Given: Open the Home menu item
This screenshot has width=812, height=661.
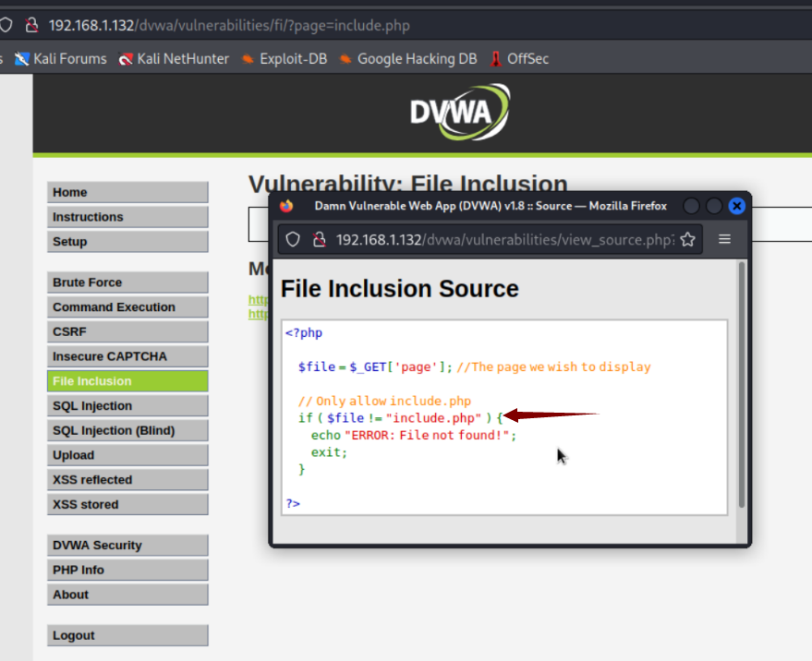Looking at the screenshot, I should pyautogui.click(x=127, y=192).
